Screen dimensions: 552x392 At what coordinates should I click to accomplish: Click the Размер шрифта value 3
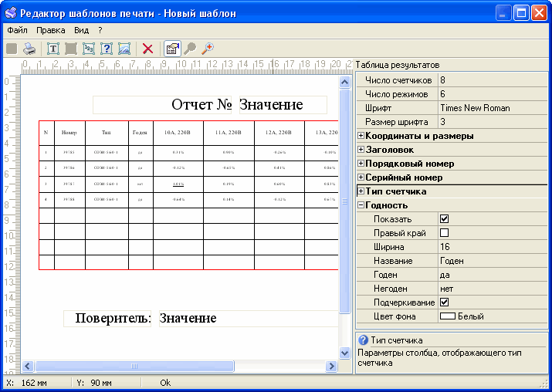493,122
